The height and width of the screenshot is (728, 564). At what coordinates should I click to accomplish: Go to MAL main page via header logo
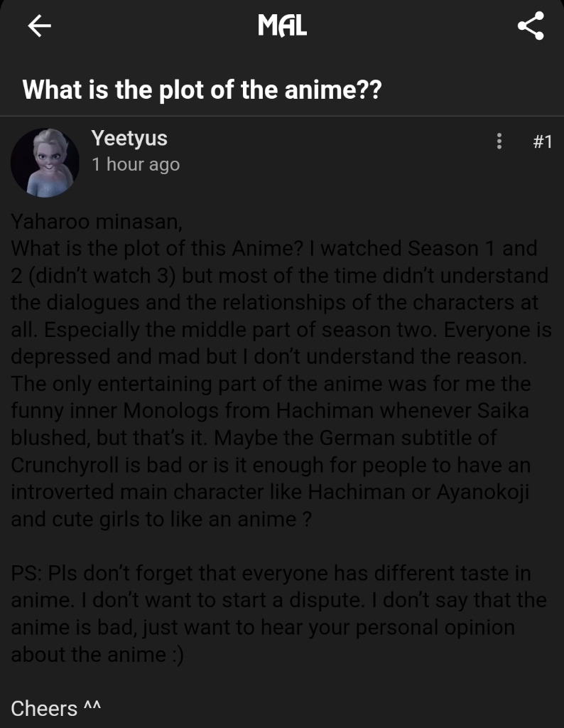tap(282, 27)
